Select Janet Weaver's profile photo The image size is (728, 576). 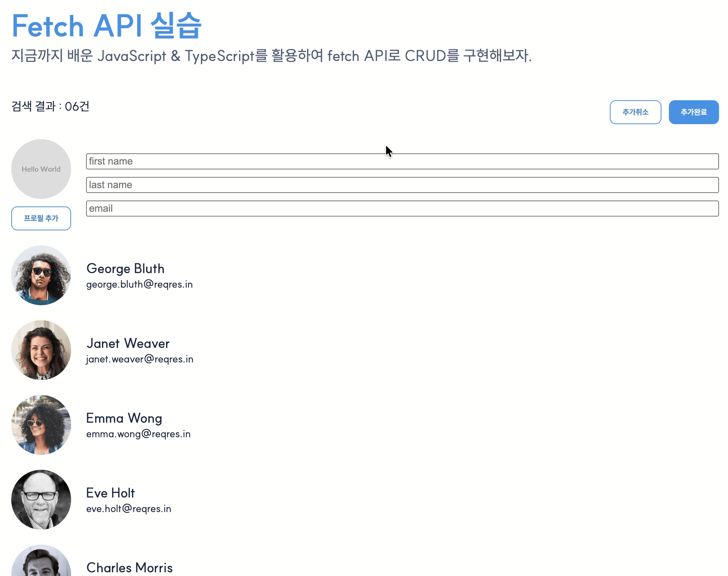41,350
